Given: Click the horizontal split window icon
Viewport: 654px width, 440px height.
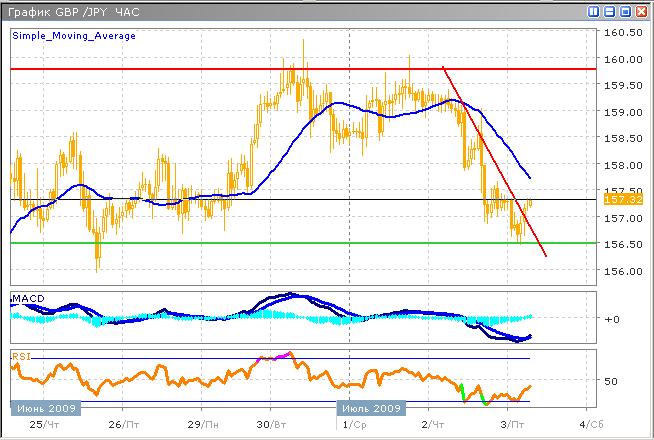Looking at the screenshot, I should tap(609, 11).
